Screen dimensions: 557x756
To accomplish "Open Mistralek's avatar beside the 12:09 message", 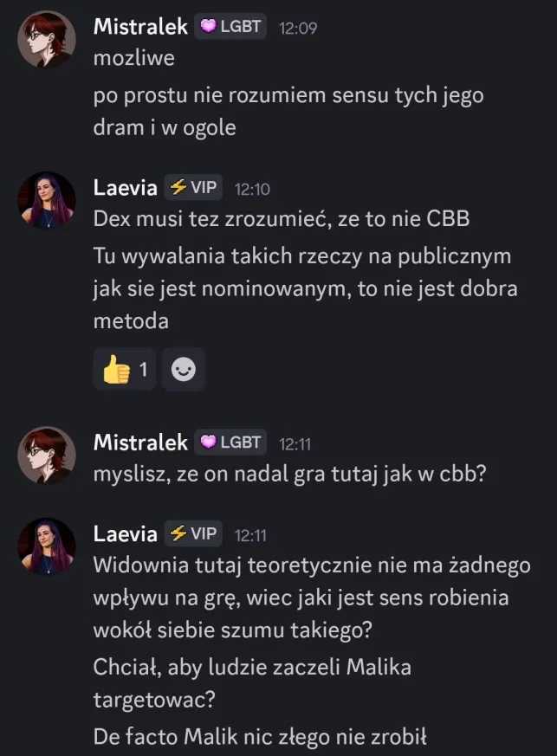I will click(47, 40).
